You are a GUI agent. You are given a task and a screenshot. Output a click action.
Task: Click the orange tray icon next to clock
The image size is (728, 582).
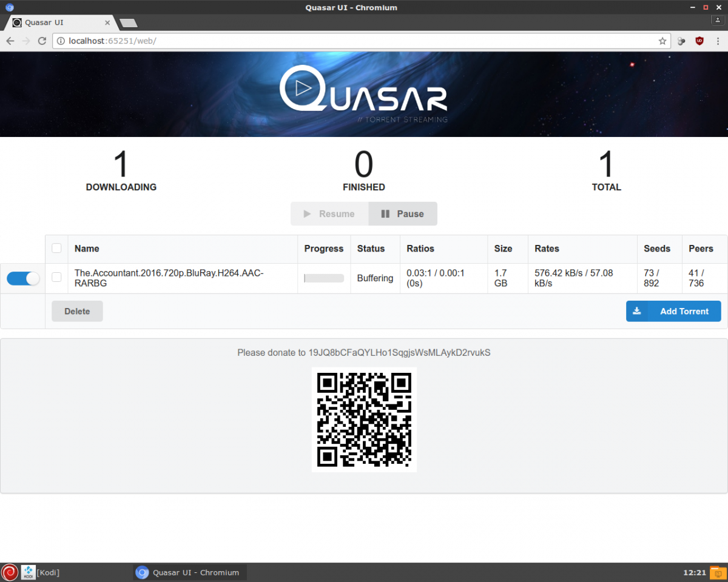[718, 572]
